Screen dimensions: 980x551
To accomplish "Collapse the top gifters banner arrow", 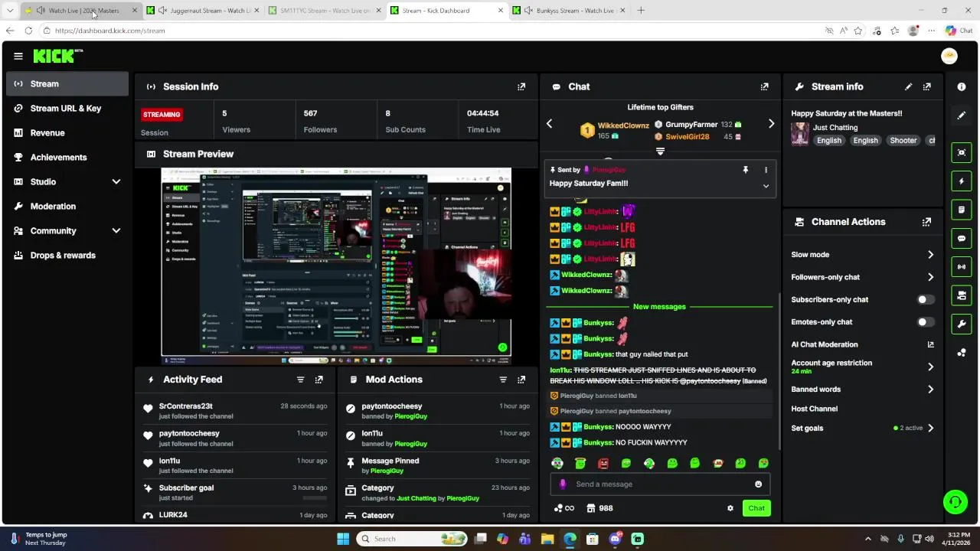I will click(x=660, y=152).
